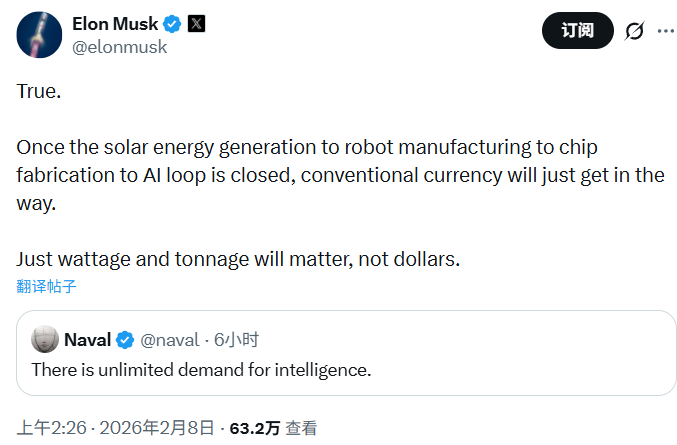Click Elon Musk's profile avatar

[x=38, y=34]
